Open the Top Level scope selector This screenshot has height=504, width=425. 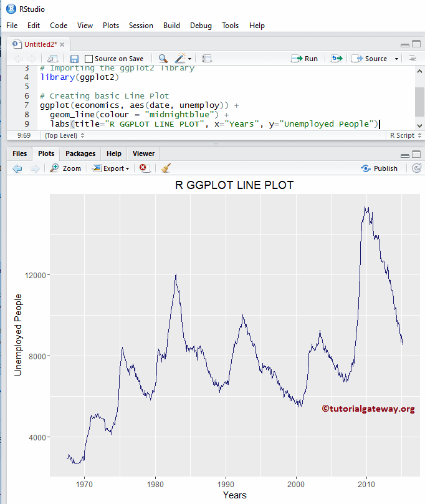click(x=64, y=135)
